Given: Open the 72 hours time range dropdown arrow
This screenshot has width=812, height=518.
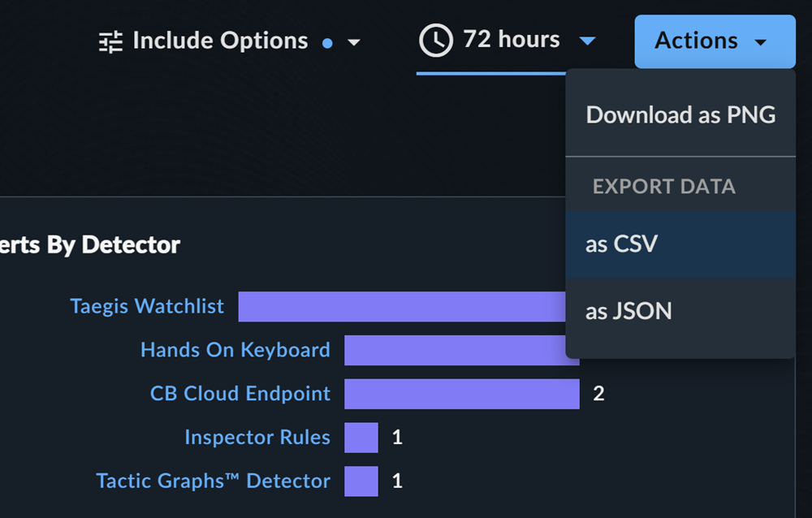Looking at the screenshot, I should pyautogui.click(x=587, y=41).
